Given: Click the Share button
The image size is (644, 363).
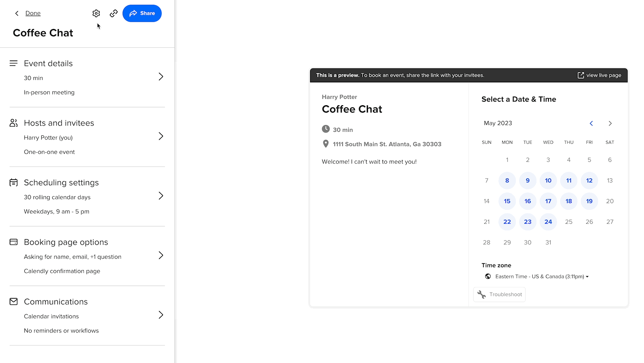Looking at the screenshot, I should click(142, 13).
